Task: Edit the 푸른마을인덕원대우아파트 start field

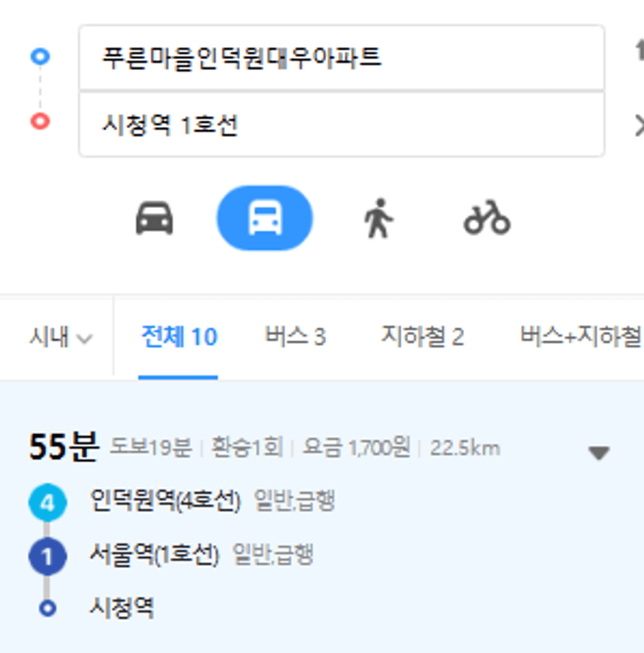Action: [342, 57]
